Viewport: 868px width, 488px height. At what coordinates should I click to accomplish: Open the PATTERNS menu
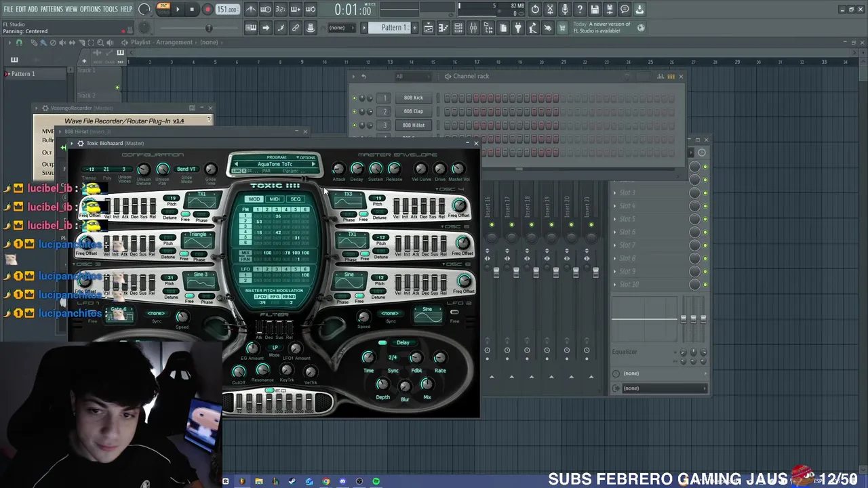(x=52, y=9)
